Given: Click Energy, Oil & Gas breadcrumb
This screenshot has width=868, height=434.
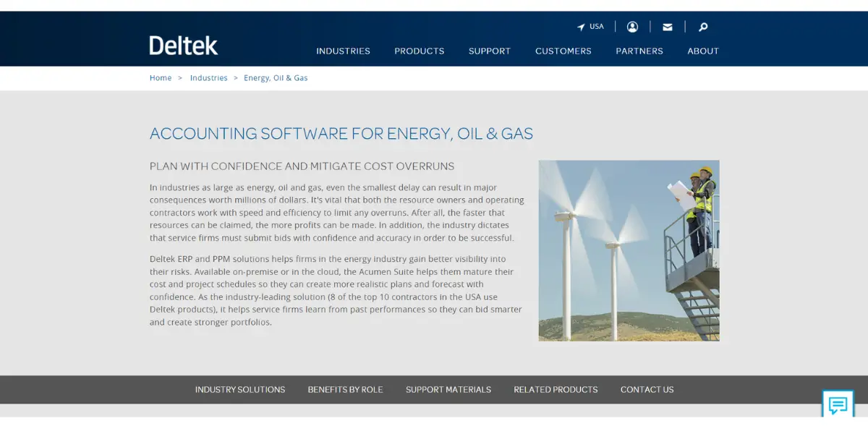Looking at the screenshot, I should pos(276,78).
